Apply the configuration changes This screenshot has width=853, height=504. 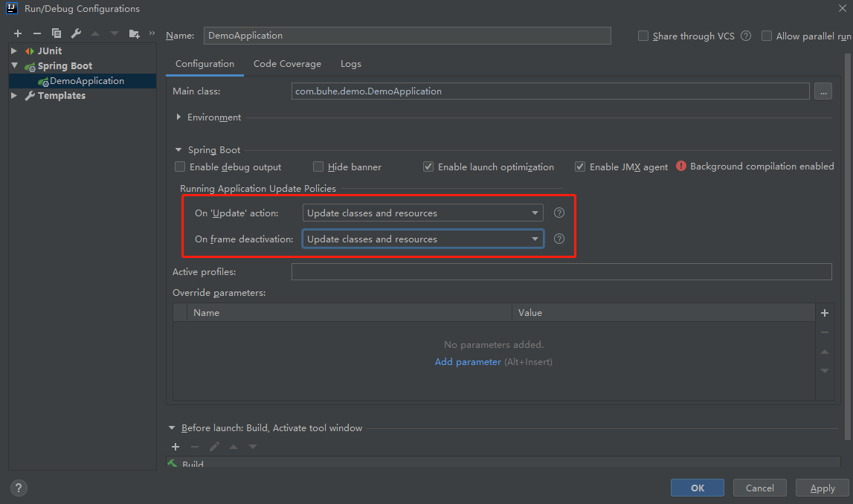(823, 488)
